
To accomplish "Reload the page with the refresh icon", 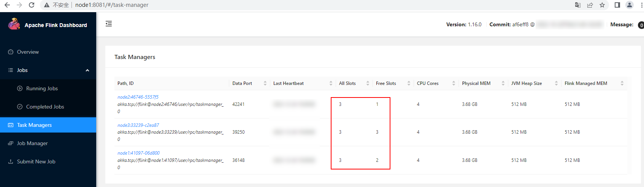I will coord(32,5).
